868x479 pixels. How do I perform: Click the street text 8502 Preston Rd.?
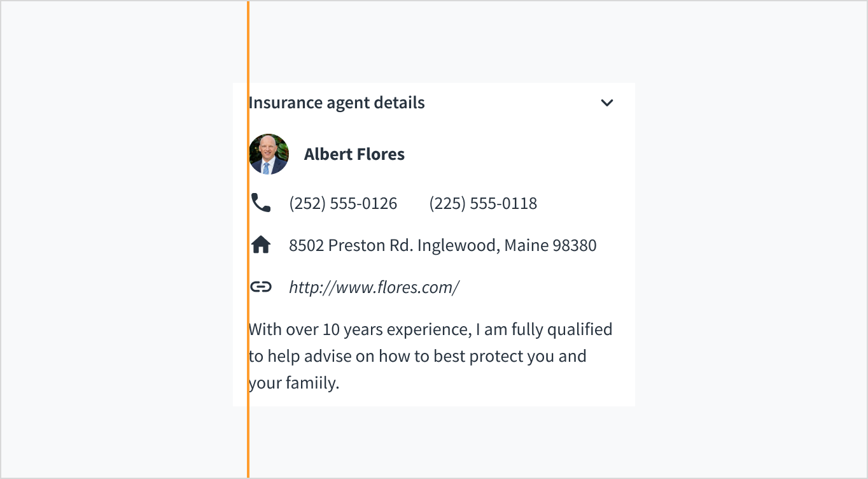pyautogui.click(x=351, y=245)
